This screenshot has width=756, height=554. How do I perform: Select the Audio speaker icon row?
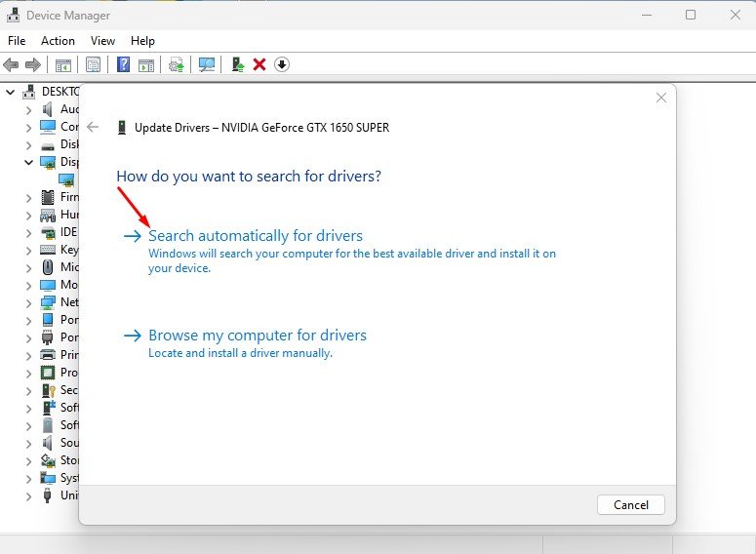[x=47, y=109]
